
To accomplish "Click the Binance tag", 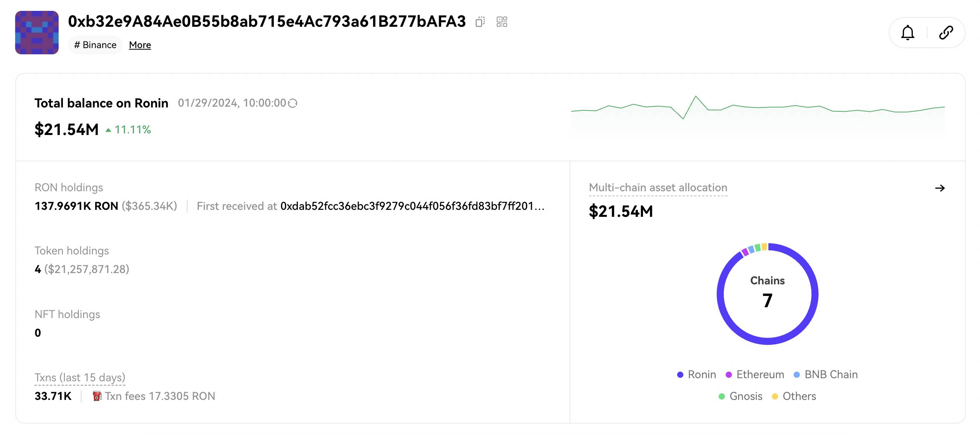I will click(95, 45).
